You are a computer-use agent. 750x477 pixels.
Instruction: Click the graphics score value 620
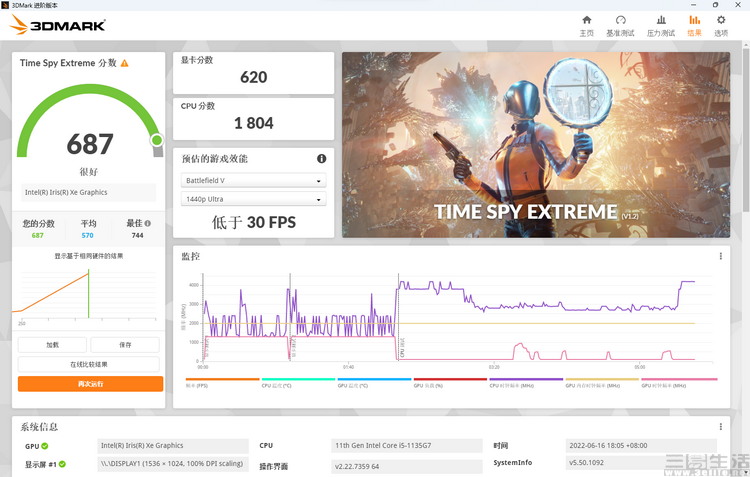[x=254, y=77]
